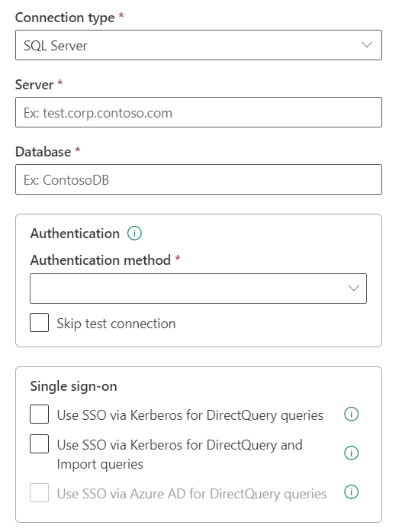Click disabled Azure AD SSO checkbox
The image size is (402, 532).
point(39,492)
